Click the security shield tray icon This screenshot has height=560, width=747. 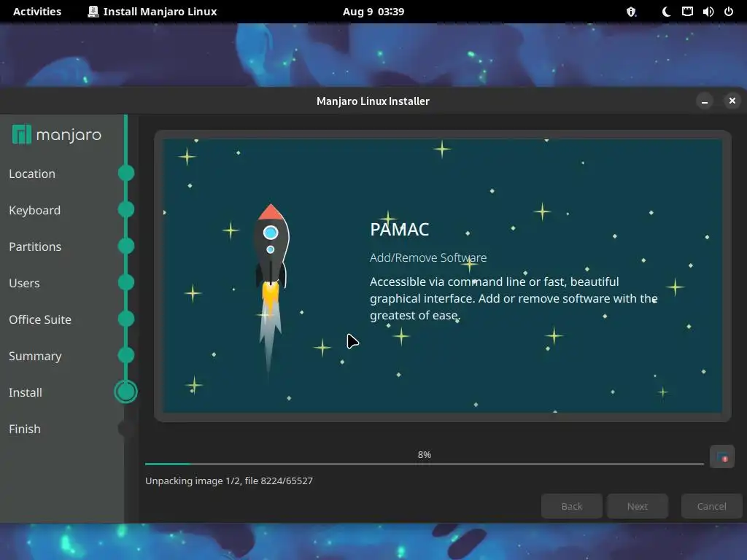631,12
